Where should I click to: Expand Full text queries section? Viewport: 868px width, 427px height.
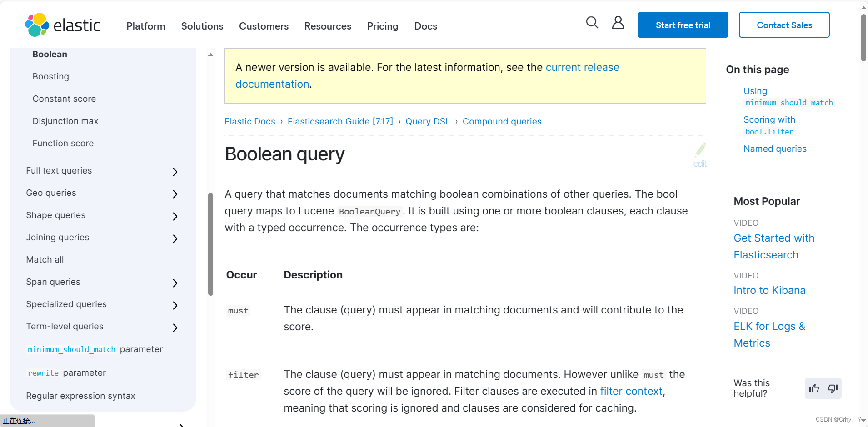point(175,172)
